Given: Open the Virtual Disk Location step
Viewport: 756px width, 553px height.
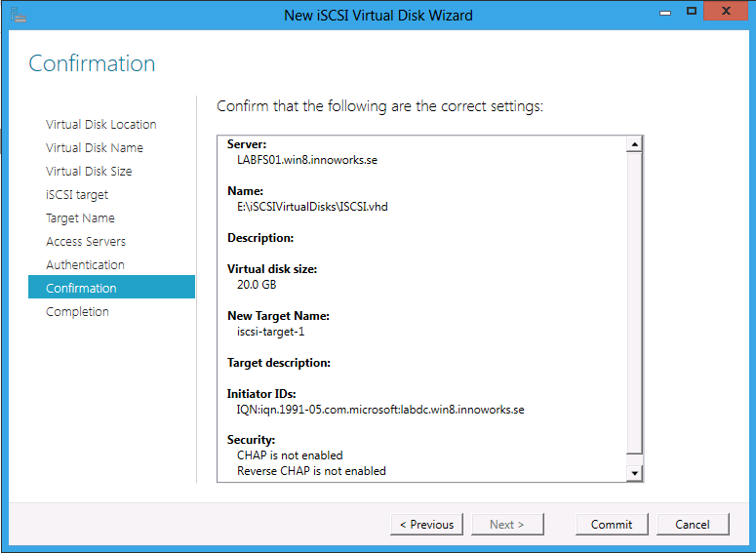Looking at the screenshot, I should [101, 125].
